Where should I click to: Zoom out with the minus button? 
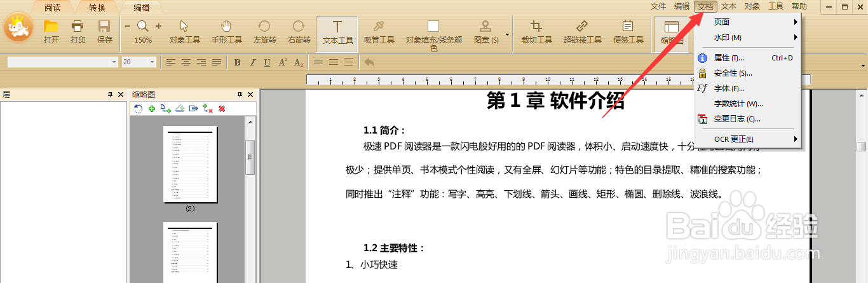(127, 26)
